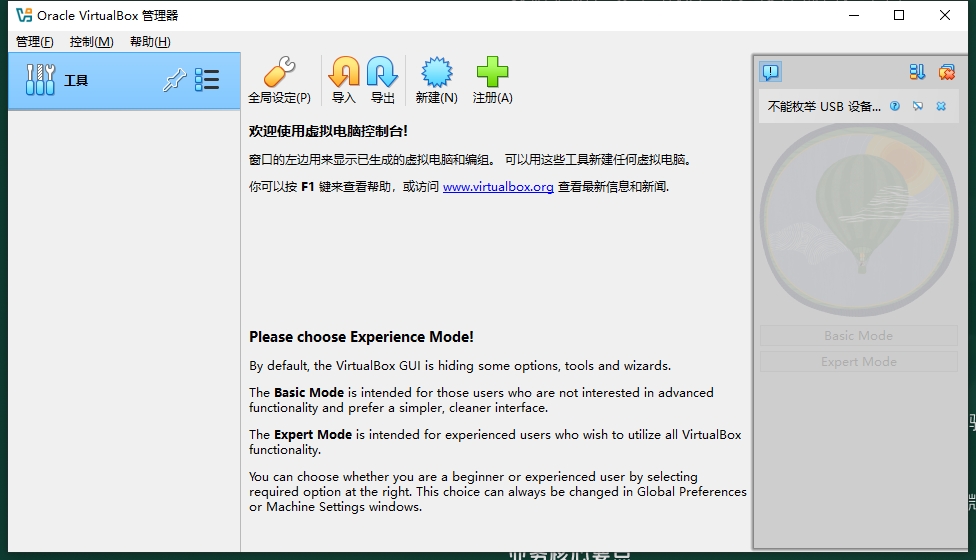Click the 导入 import appliance icon
Screen dimensions: 976x560
[344, 72]
